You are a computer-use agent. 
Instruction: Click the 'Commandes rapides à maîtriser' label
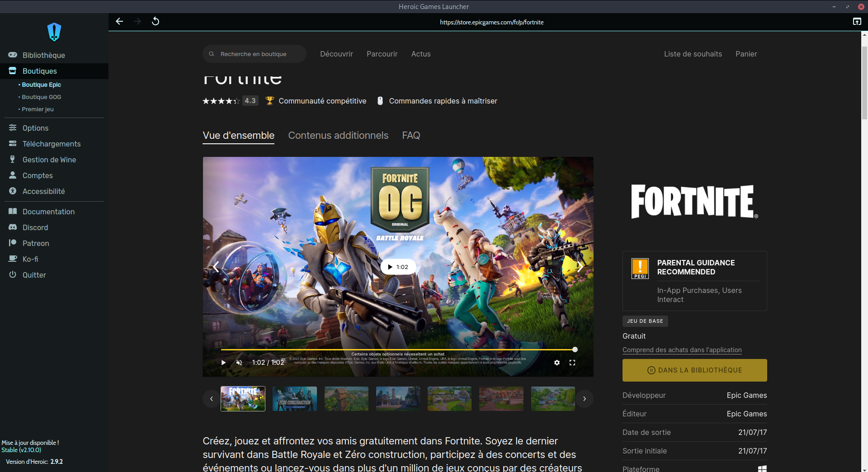443,101
